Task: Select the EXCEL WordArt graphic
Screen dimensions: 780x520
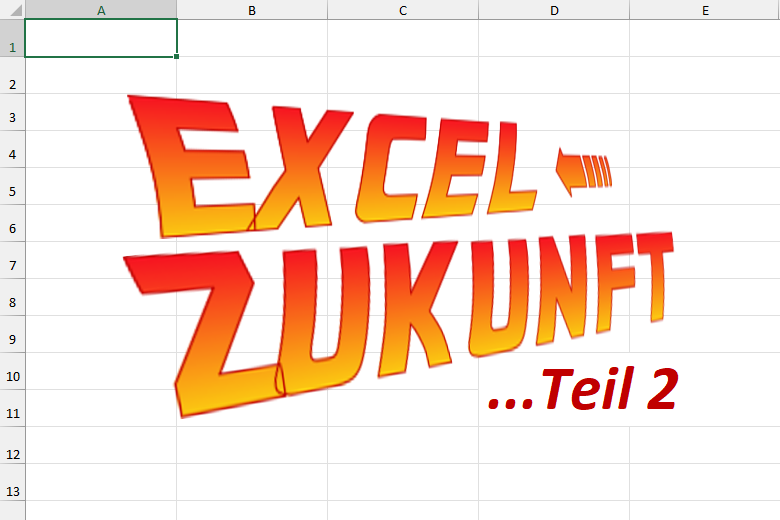Action: 332,166
